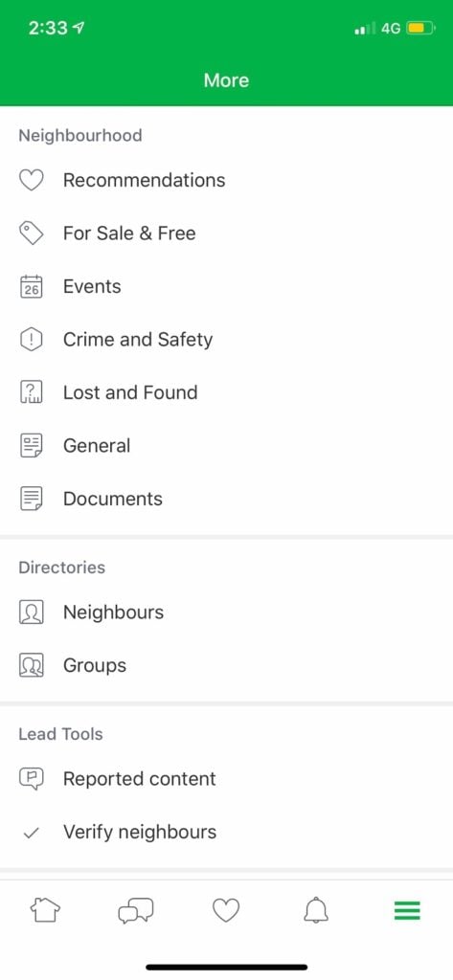Tap the warning hexagon icon for Crime and Safety
453x980 pixels.
coord(32,340)
